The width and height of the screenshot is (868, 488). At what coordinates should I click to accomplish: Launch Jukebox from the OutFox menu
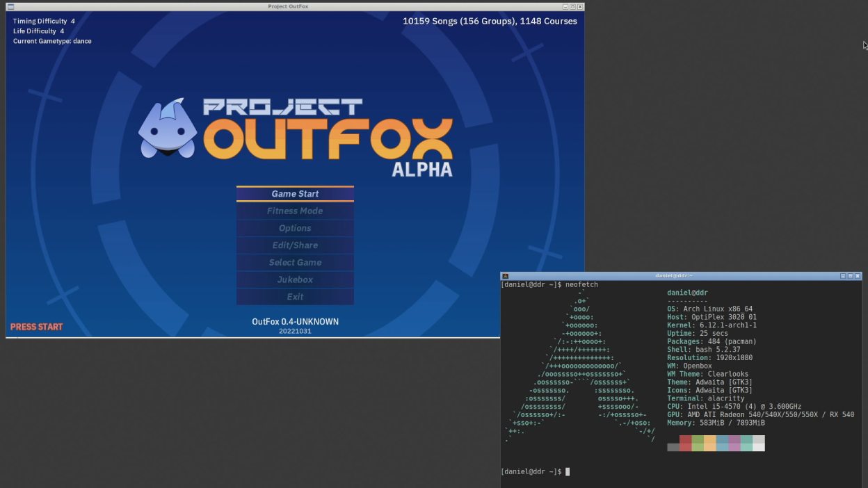click(295, 279)
